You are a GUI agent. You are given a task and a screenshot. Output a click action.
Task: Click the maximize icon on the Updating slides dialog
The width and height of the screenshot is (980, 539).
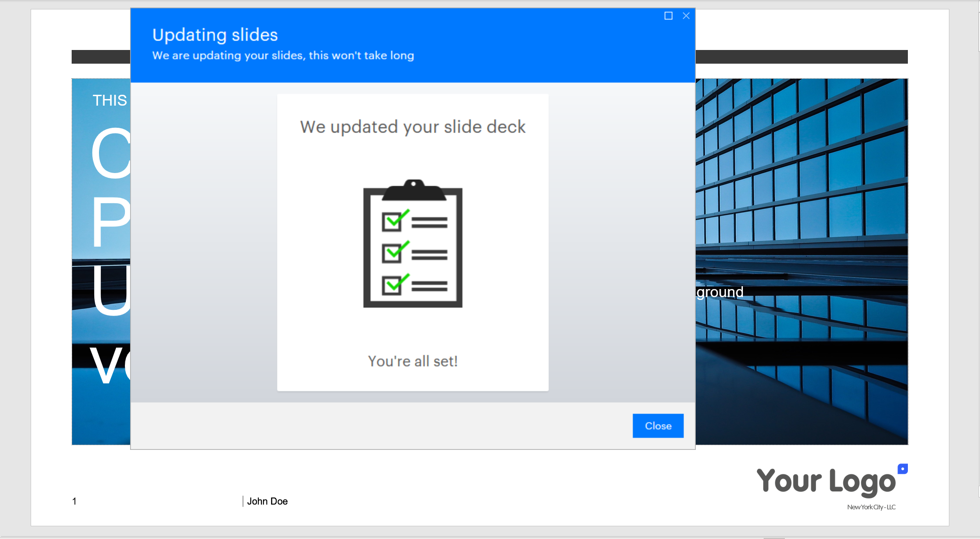(x=668, y=16)
